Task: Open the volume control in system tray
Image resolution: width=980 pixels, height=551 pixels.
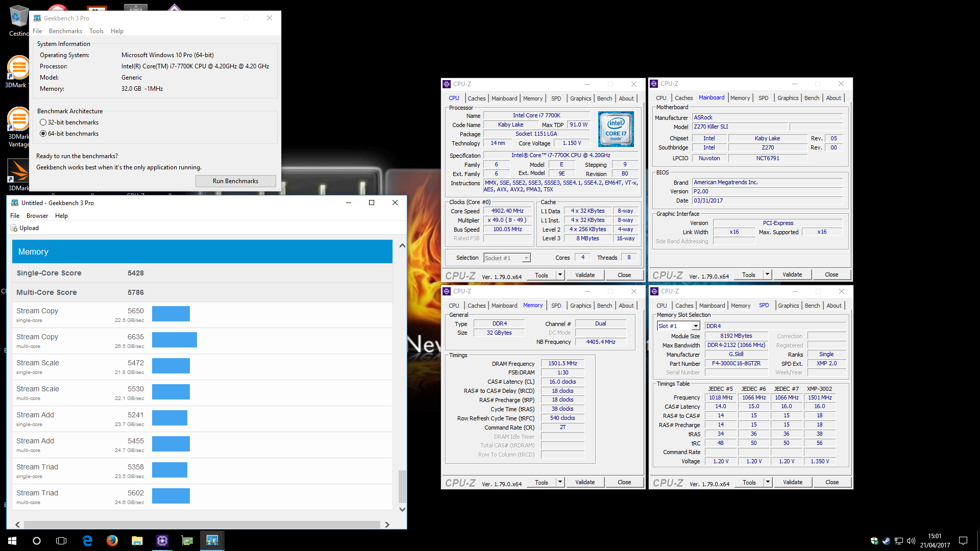Action: (x=911, y=541)
